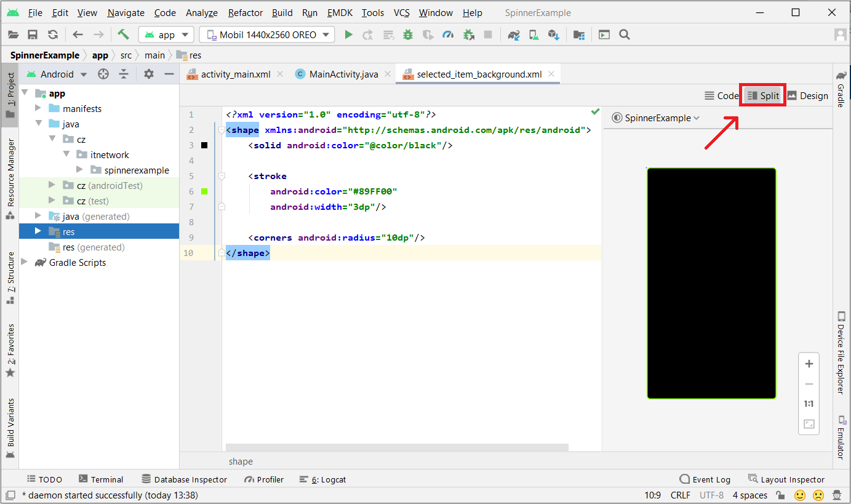851x504 pixels.
Task: Click the Search Everywhere magnifier icon
Action: [625, 35]
